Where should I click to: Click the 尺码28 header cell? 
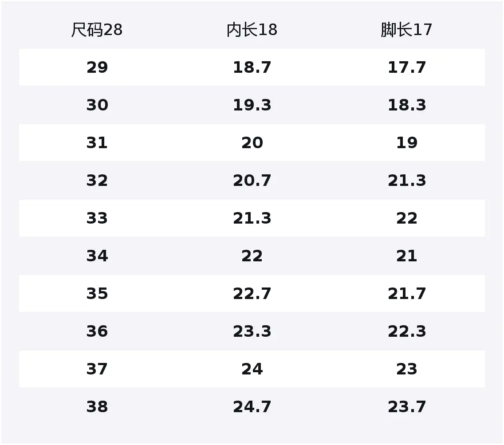pyautogui.click(x=97, y=30)
